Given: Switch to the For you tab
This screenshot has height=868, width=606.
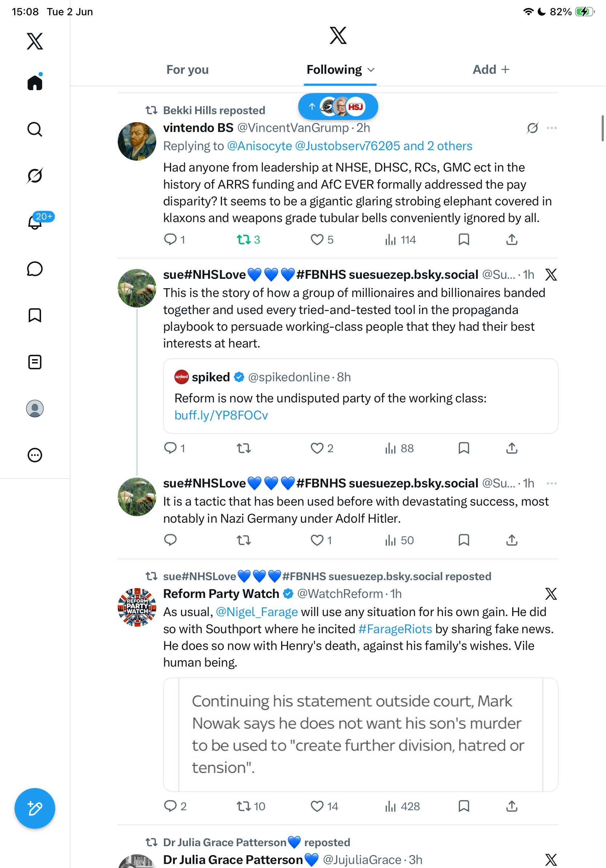Looking at the screenshot, I should (x=187, y=70).
